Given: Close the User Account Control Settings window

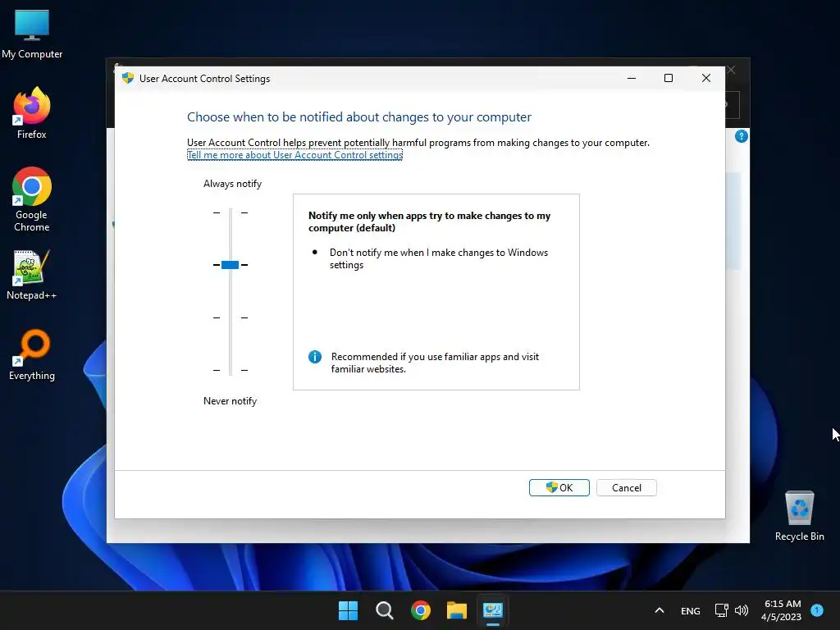Looking at the screenshot, I should pos(706,78).
